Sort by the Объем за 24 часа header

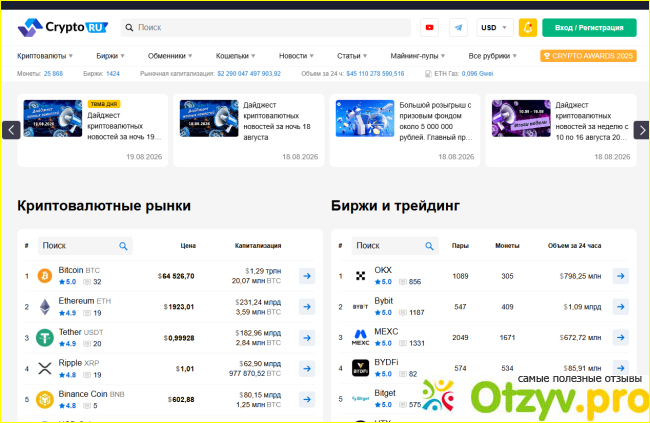point(575,246)
